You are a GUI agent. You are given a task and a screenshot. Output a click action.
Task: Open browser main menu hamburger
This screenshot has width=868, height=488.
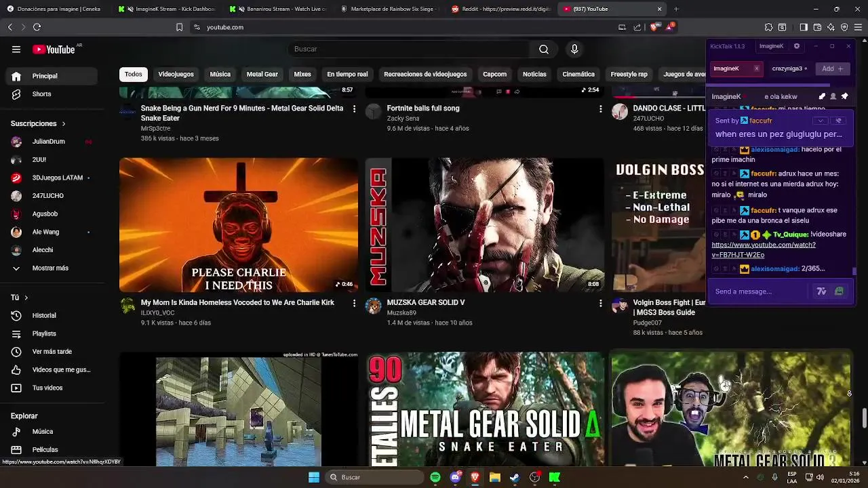pos(859,27)
